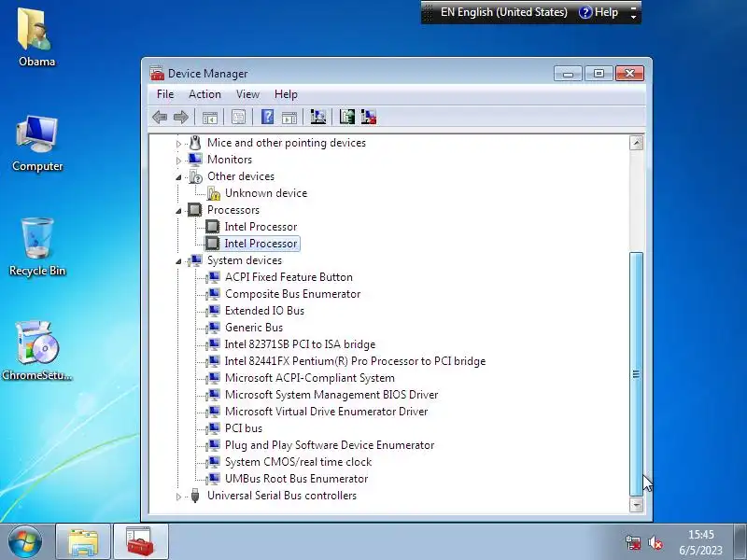Viewport: 747px width, 560px height.
Task: Click the Universal Serial Bus controllers icon
Action: [195, 496]
